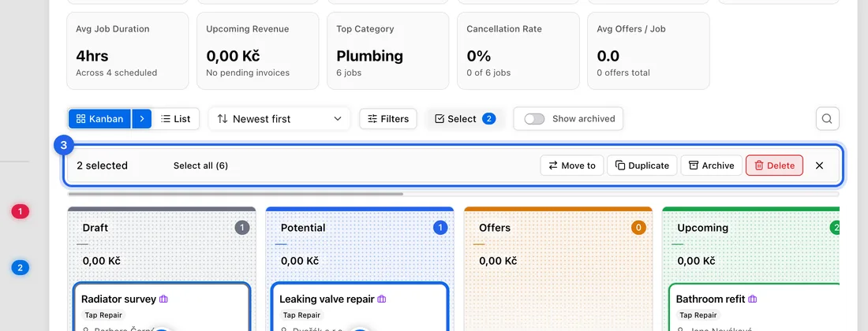Click the Upcoming column header
Image resolution: width=868 pixels, height=331 pixels.
[702, 228]
